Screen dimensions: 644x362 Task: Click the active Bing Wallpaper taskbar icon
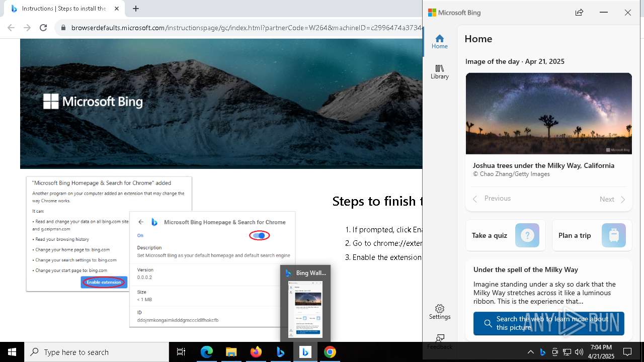coord(305,352)
